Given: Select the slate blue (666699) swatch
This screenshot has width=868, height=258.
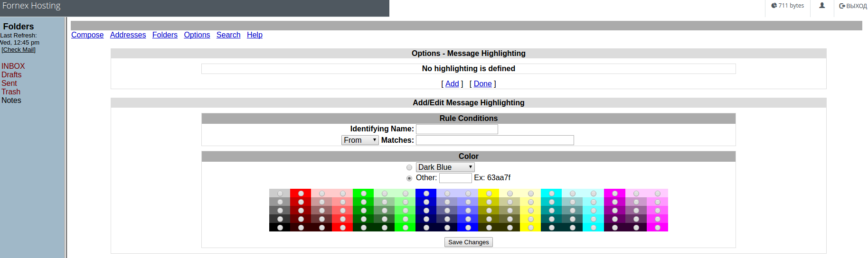Looking at the screenshot, I should click(x=447, y=211).
